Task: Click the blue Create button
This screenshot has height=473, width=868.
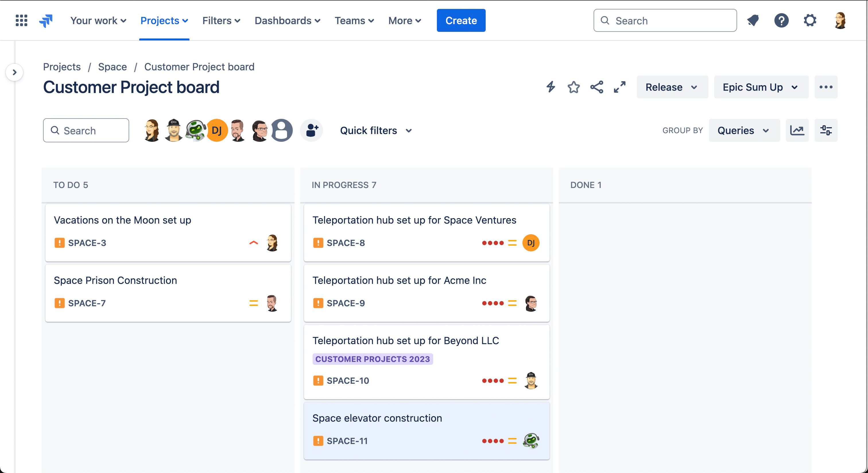Action: (461, 21)
